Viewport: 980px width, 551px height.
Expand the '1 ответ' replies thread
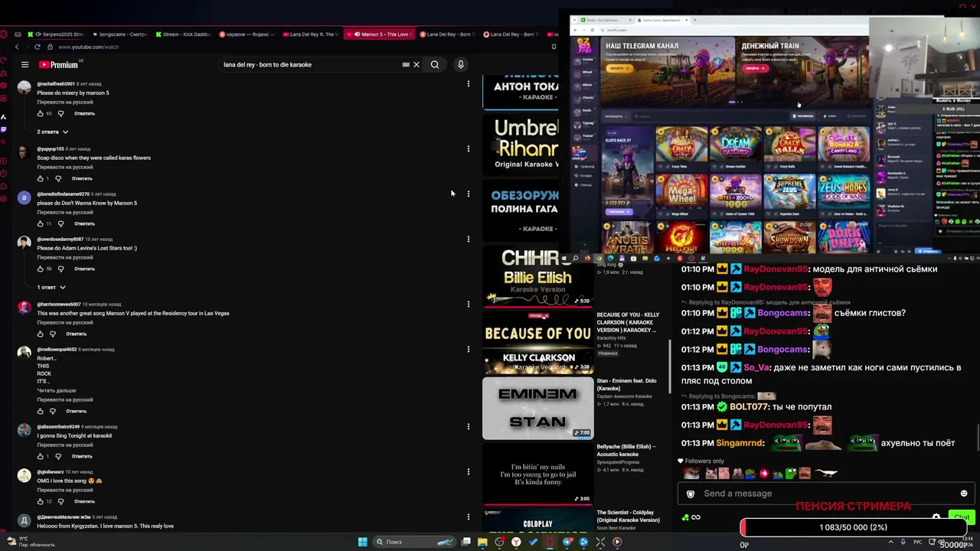click(x=51, y=287)
